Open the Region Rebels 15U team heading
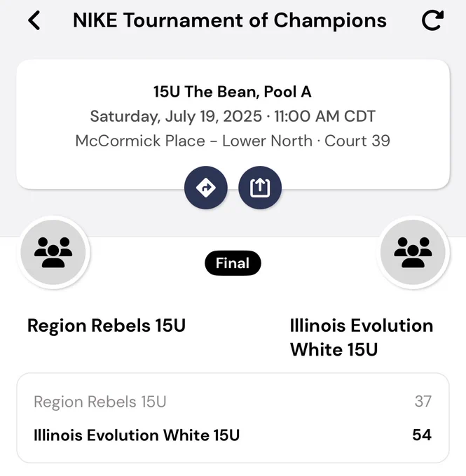 107,325
